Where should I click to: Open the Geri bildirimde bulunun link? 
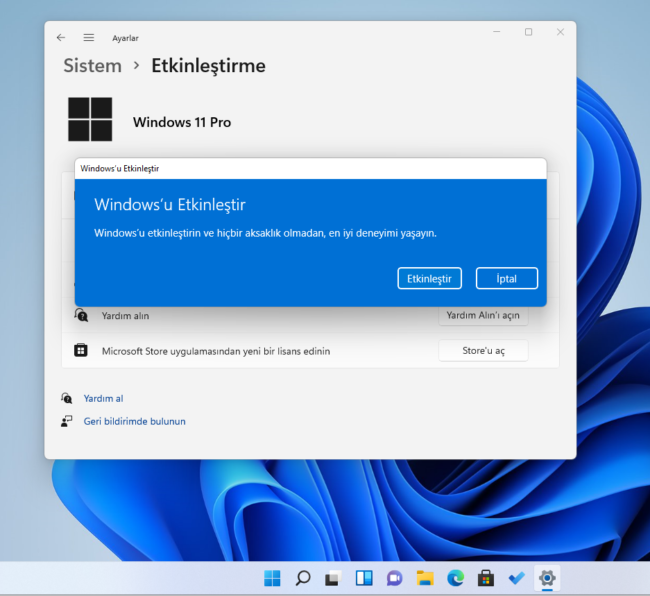(134, 421)
